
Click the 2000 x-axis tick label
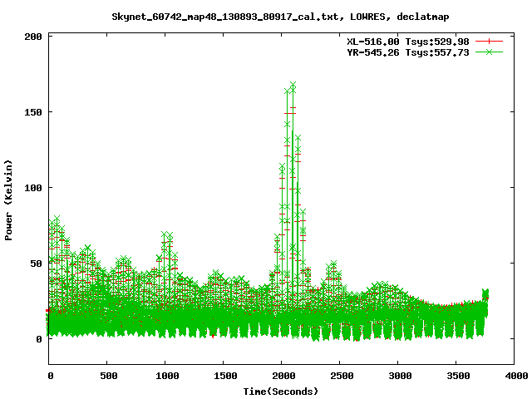[x=283, y=376]
